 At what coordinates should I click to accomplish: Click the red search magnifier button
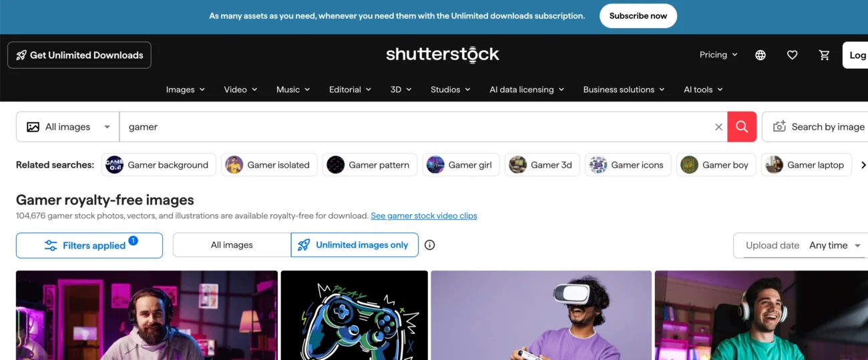742,127
